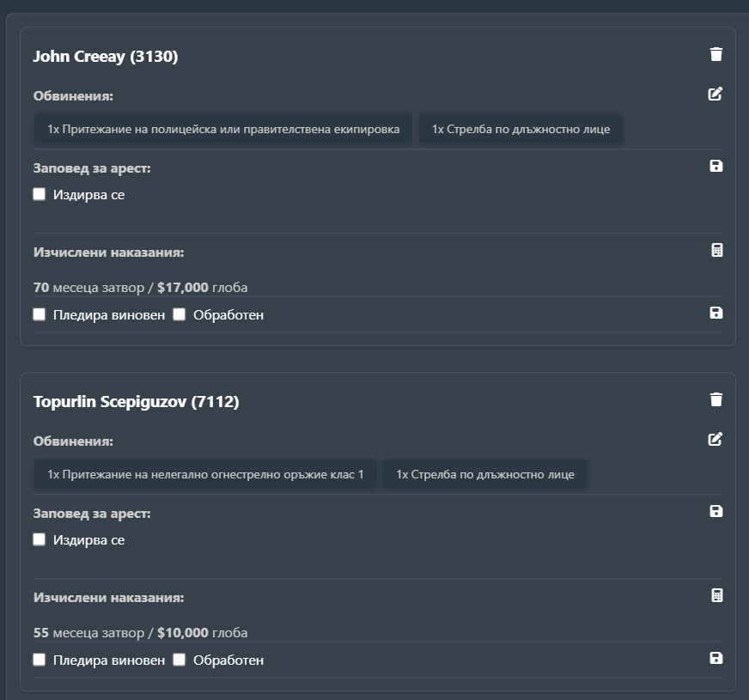Open the penalty calculator for John Creeay
The height and width of the screenshot is (700, 749).
coord(717,250)
